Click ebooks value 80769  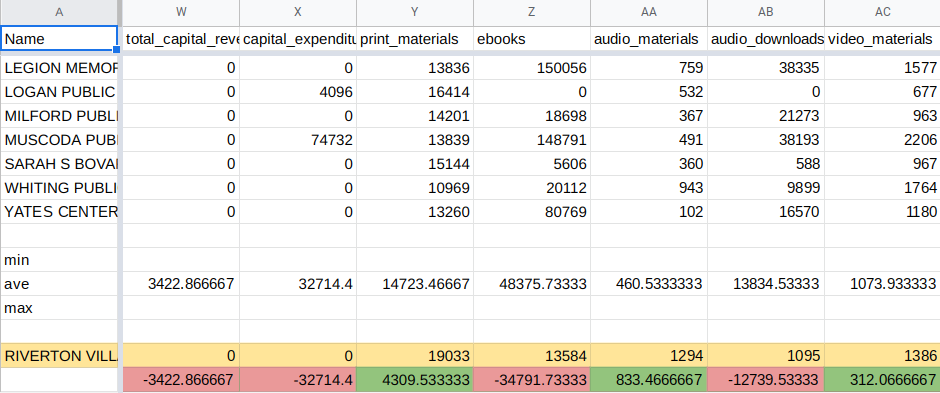(532, 212)
